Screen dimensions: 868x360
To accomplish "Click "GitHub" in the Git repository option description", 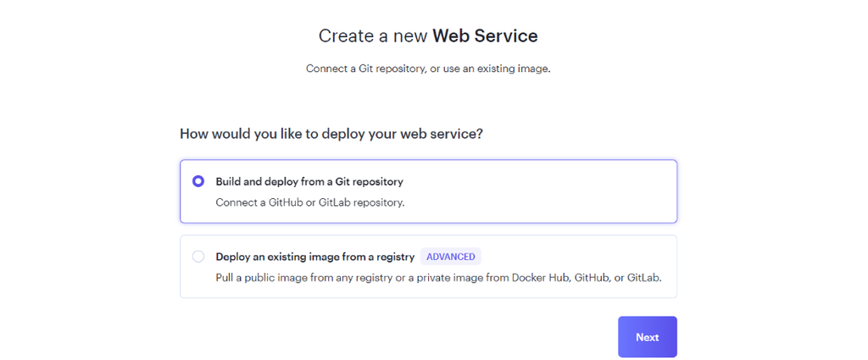I will (x=287, y=202).
